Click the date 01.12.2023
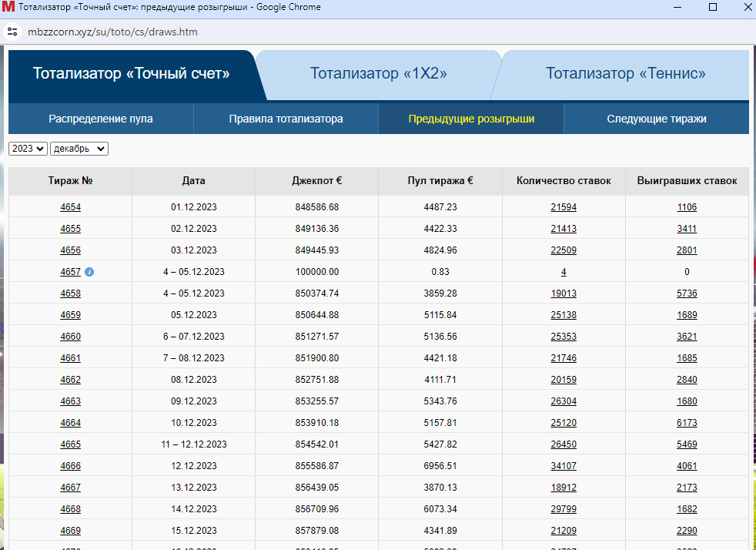This screenshot has height=550, width=756. pyautogui.click(x=194, y=207)
